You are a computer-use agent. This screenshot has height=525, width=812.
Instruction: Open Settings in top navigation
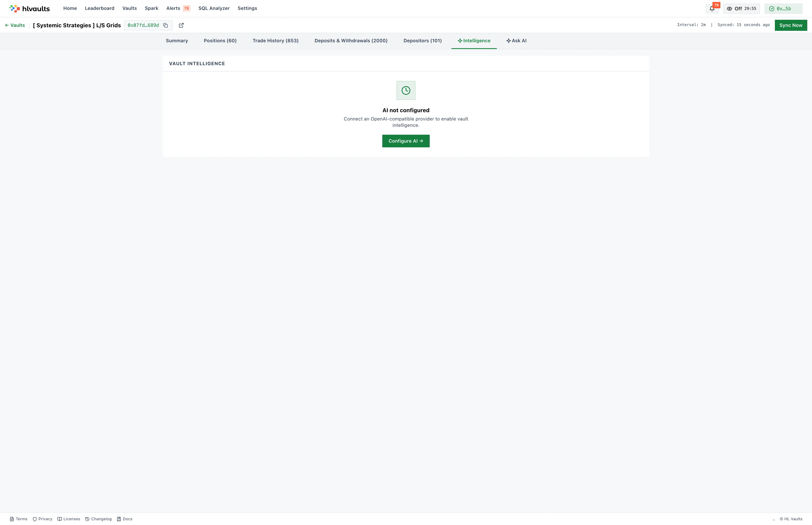(x=247, y=8)
